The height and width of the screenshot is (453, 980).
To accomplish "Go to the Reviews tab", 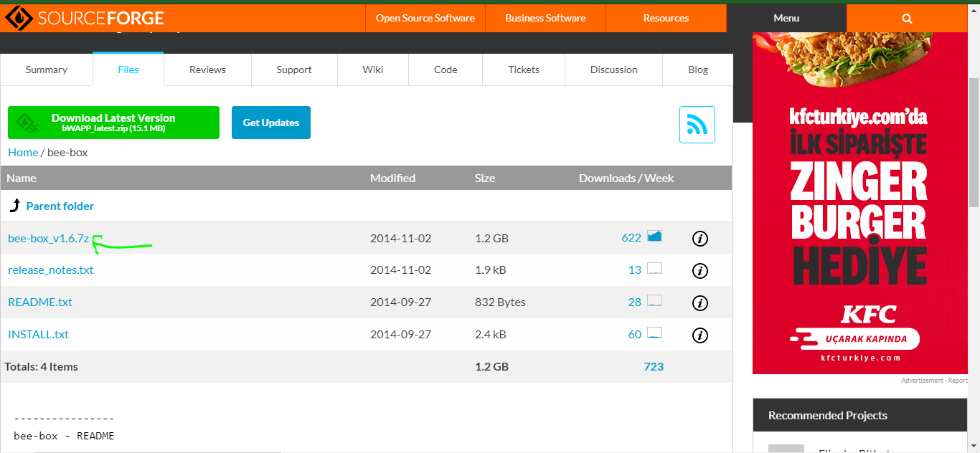I will [207, 70].
